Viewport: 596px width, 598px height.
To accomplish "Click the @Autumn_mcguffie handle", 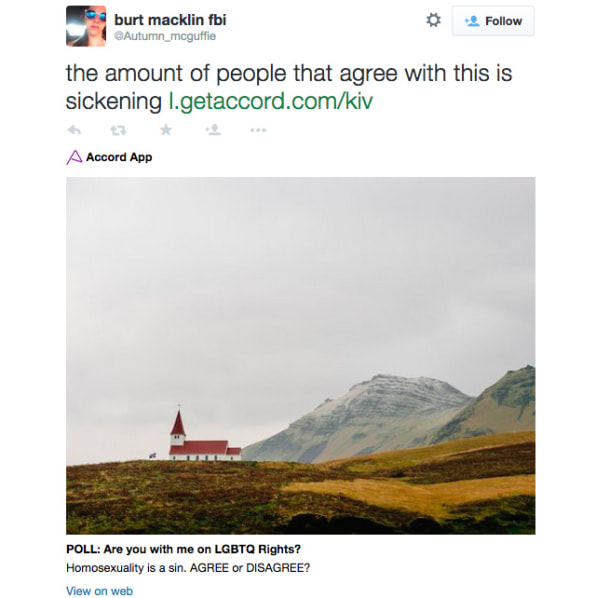I will pos(165,36).
